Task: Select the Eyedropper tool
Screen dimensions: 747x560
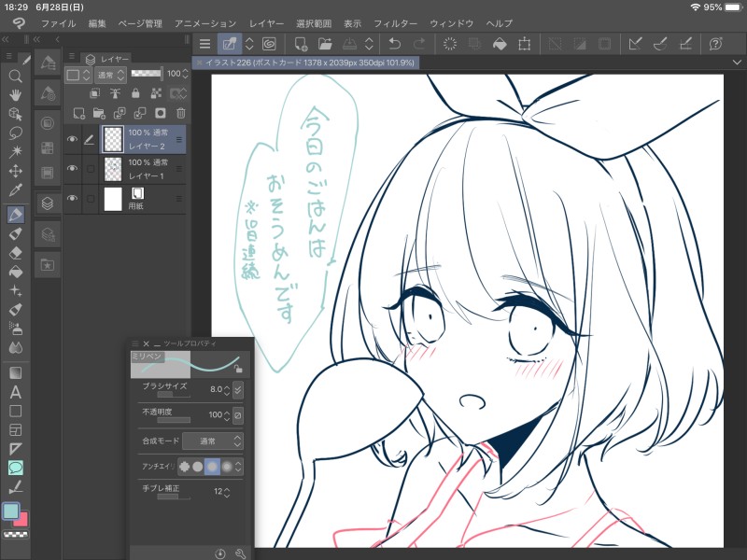Action: [x=15, y=190]
